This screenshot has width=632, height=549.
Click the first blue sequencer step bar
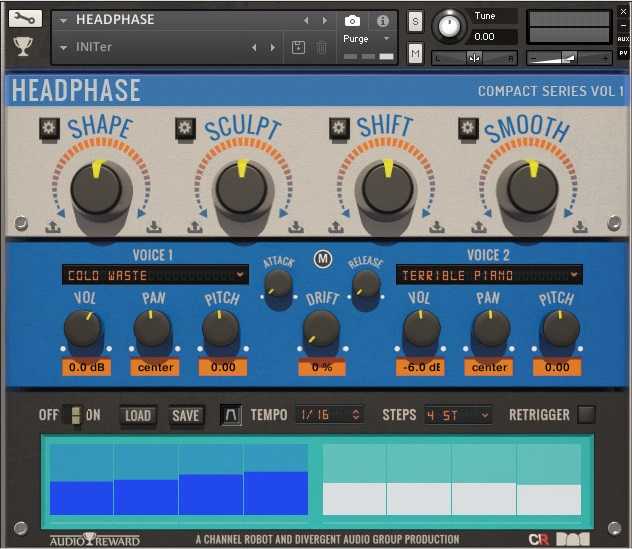pos(81,497)
